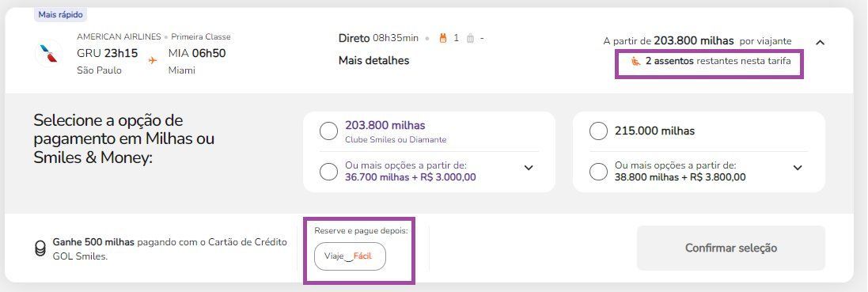Select the 215.000 milhas option

tap(598, 131)
